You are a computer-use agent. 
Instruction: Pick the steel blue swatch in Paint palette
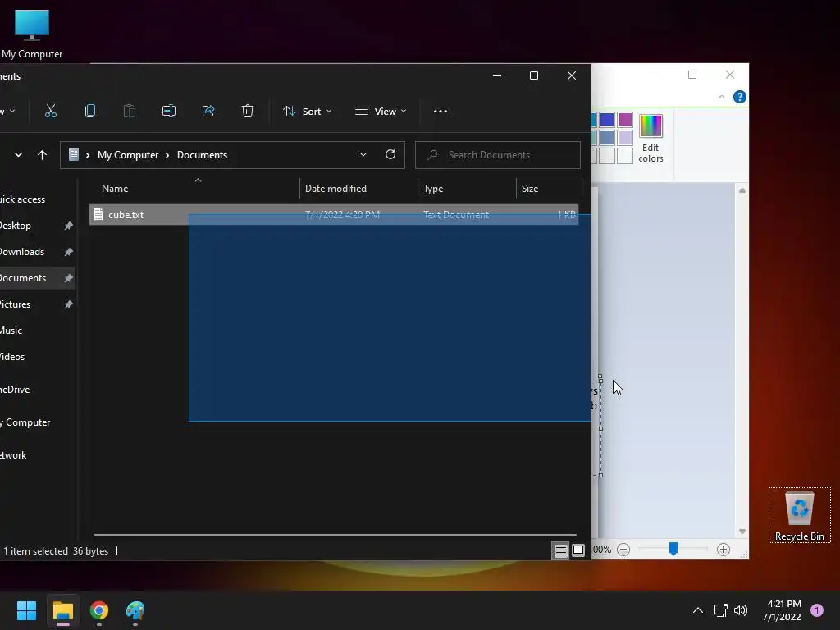point(607,138)
